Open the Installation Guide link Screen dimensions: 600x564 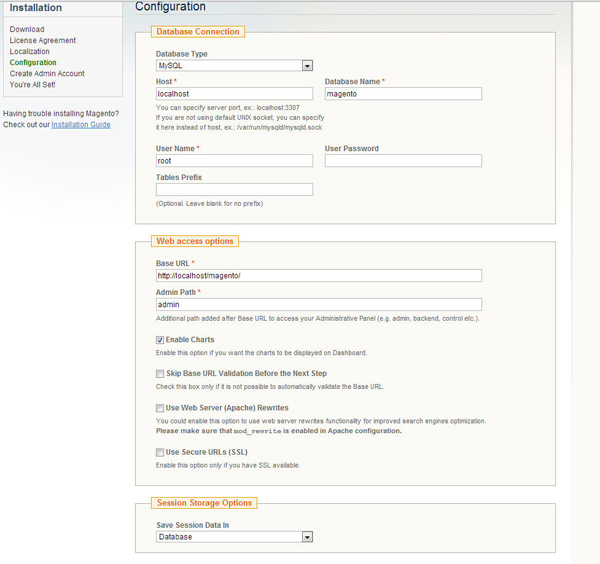(x=81, y=125)
